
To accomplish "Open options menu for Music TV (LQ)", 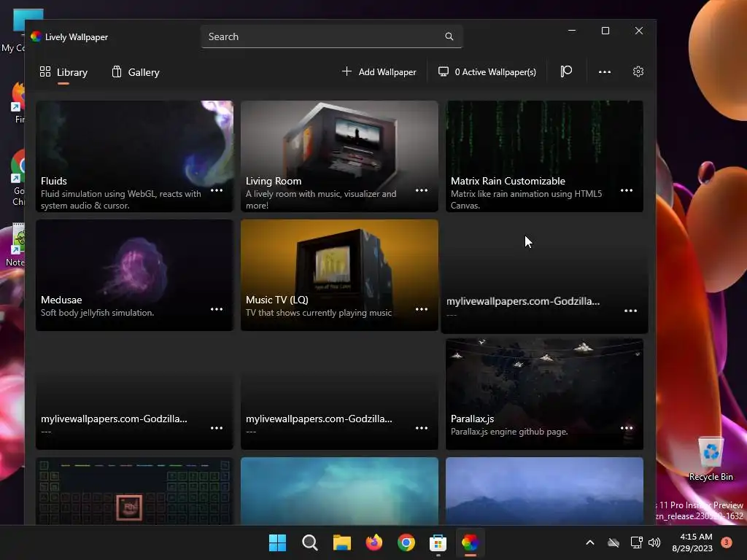I will (x=422, y=309).
